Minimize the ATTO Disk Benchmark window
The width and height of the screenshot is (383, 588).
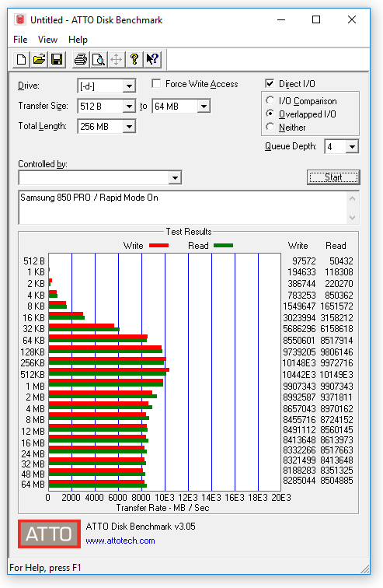pos(281,19)
